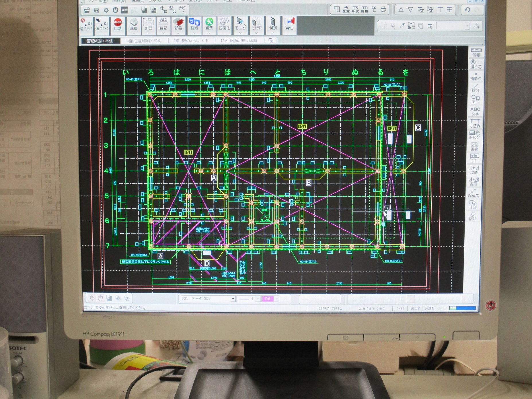Pick the pink R6 color swatch

coord(268,299)
